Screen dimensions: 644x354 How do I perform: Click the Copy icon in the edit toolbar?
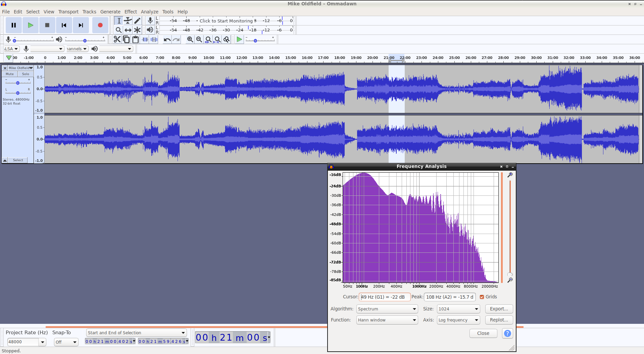click(126, 40)
